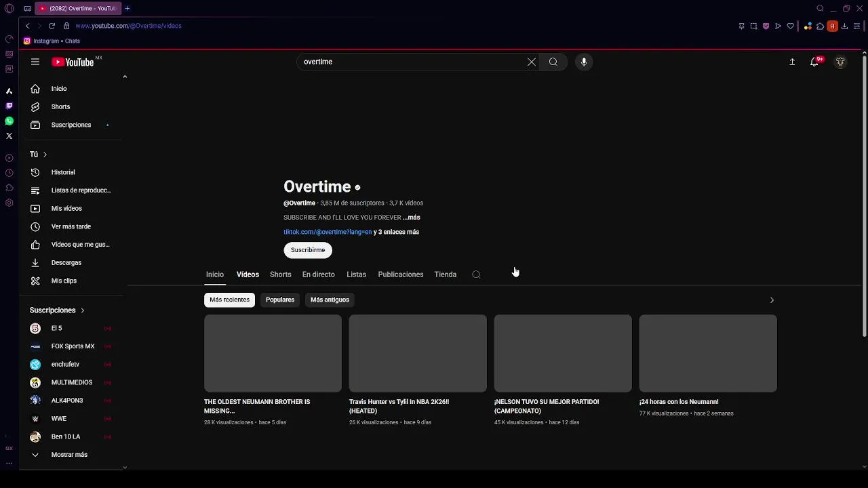Expand channel description with ...más
This screenshot has width=868, height=488.
point(411,218)
